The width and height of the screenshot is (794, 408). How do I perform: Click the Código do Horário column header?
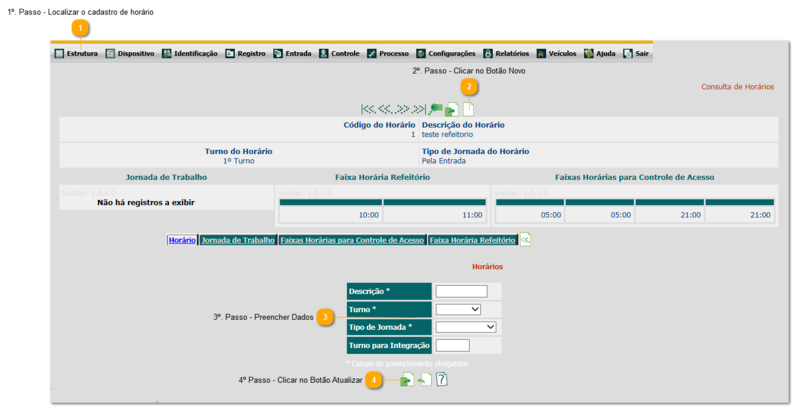tap(379, 125)
